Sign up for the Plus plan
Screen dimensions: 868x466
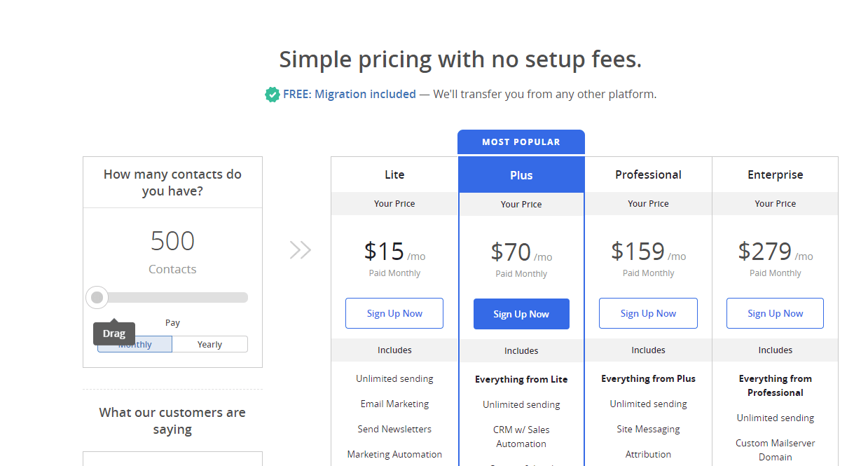click(x=521, y=314)
